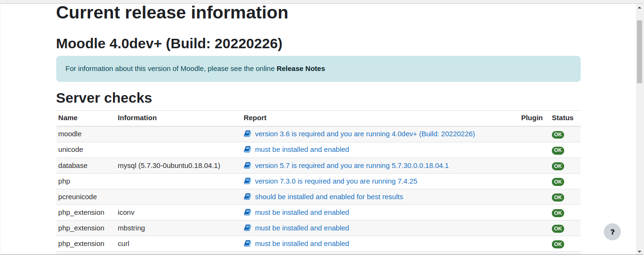
Task: Open the online Release Notes link
Action: (301, 69)
